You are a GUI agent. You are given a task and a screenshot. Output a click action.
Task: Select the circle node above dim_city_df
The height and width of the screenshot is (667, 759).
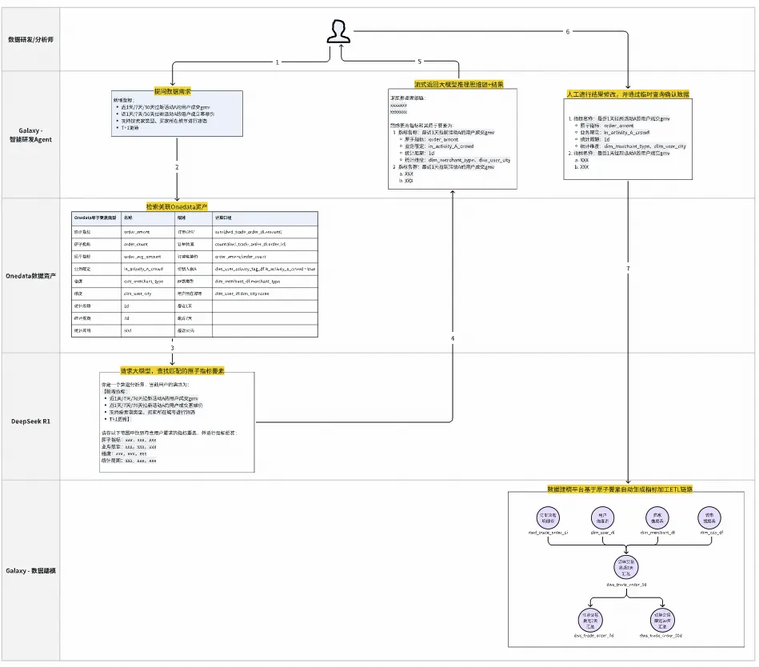click(709, 518)
